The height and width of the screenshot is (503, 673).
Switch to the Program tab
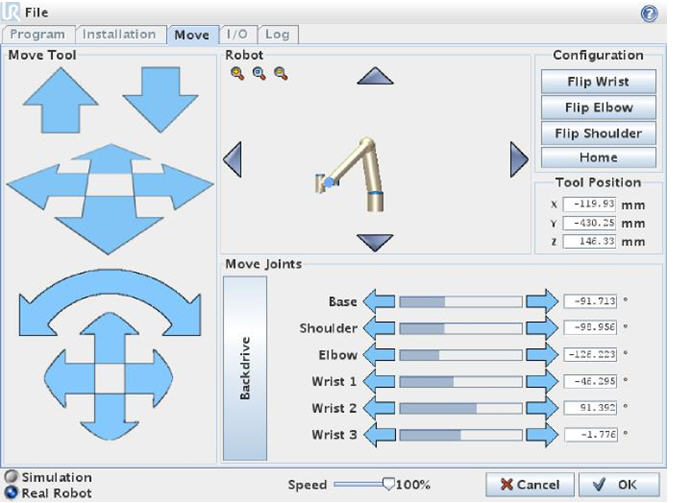[38, 34]
